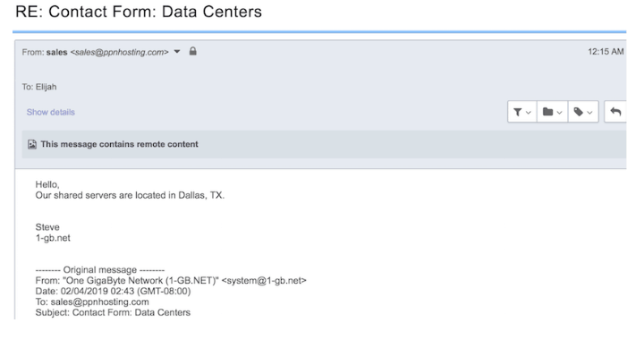644x340 pixels.
Task: Click the Dallas, TX sentence in body
Action: [x=130, y=195]
